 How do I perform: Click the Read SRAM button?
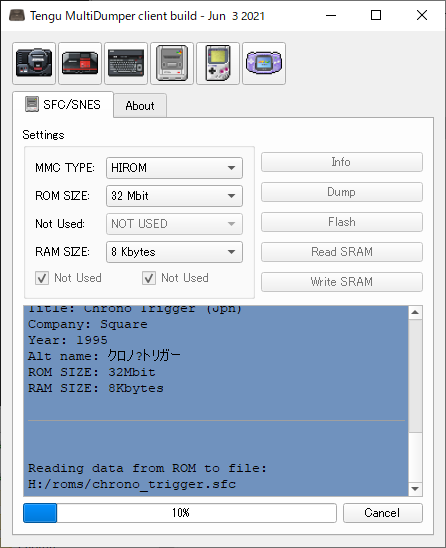[341, 252]
